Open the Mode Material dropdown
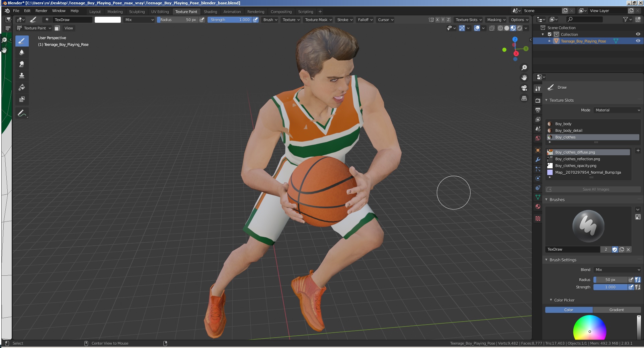This screenshot has width=644, height=348. (x=618, y=110)
